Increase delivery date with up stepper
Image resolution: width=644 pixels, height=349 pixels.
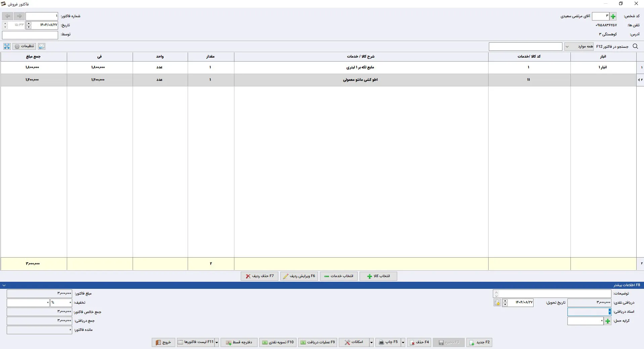click(x=505, y=301)
